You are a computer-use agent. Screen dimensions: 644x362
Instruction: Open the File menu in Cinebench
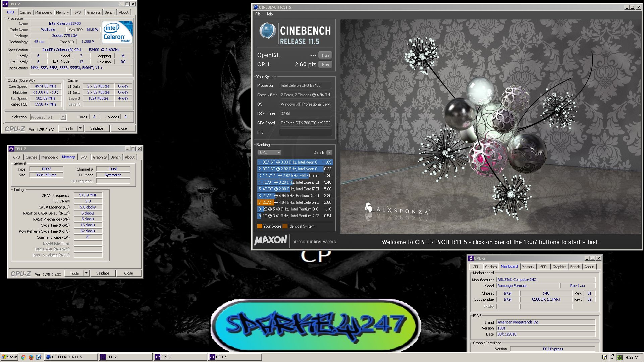[x=258, y=14]
